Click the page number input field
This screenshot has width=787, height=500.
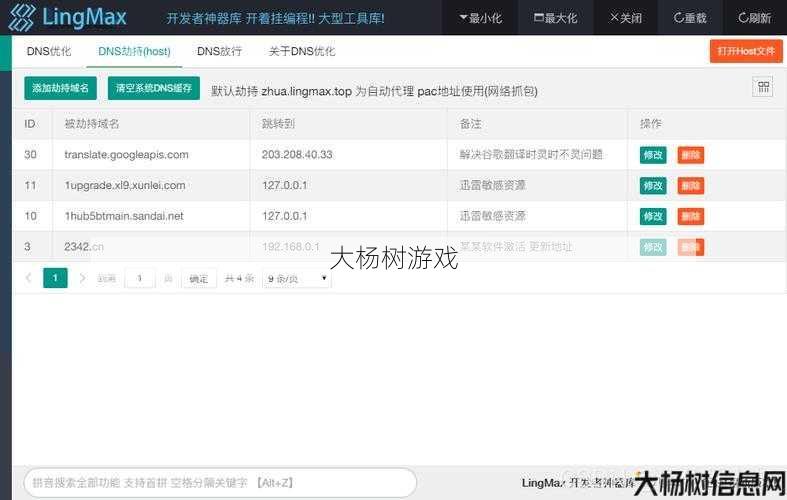[140, 278]
